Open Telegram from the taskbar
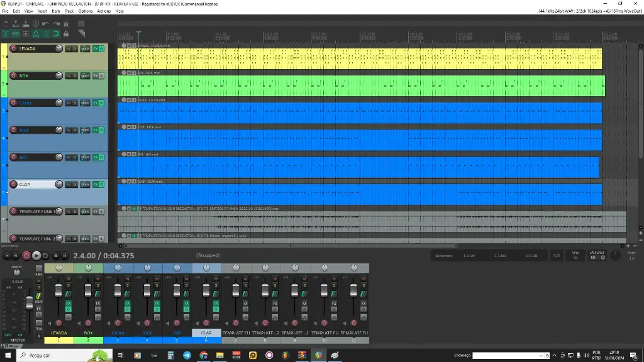 point(187,356)
